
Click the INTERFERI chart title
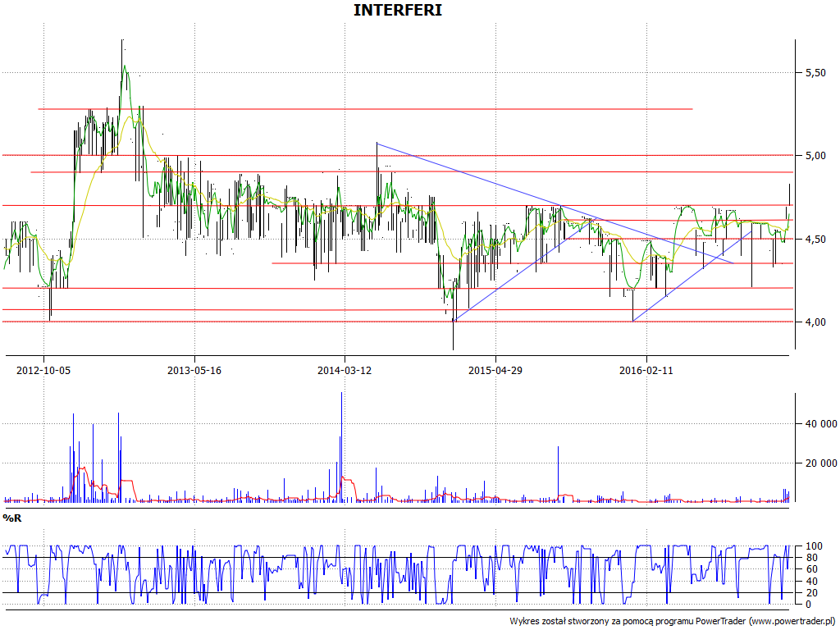pos(398,10)
